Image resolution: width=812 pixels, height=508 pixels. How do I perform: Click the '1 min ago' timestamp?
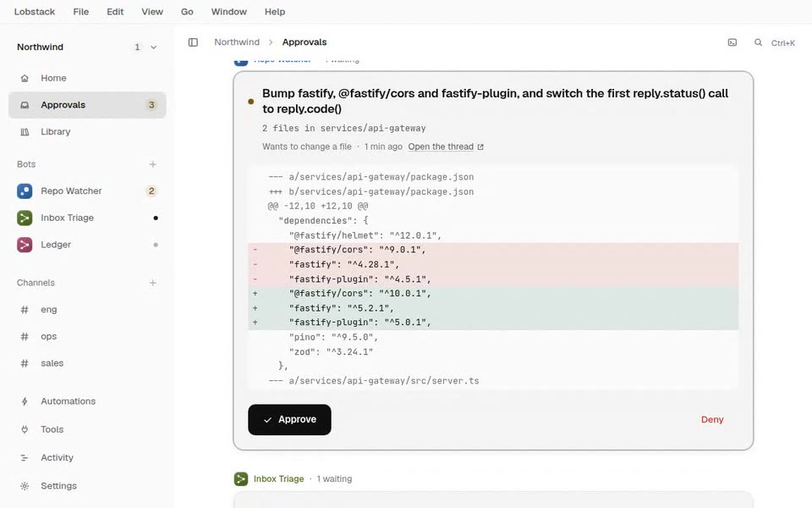tap(383, 146)
